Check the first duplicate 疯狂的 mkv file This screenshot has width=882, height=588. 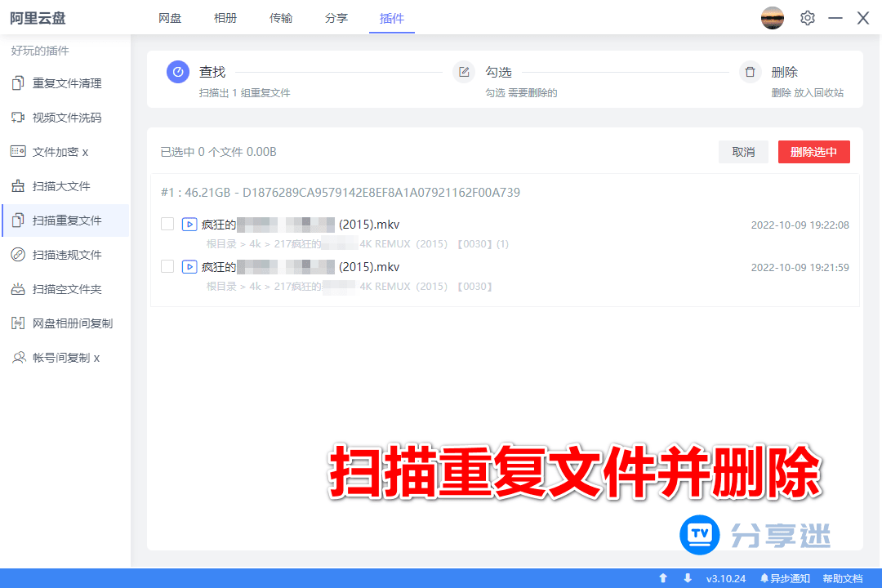pos(166,224)
